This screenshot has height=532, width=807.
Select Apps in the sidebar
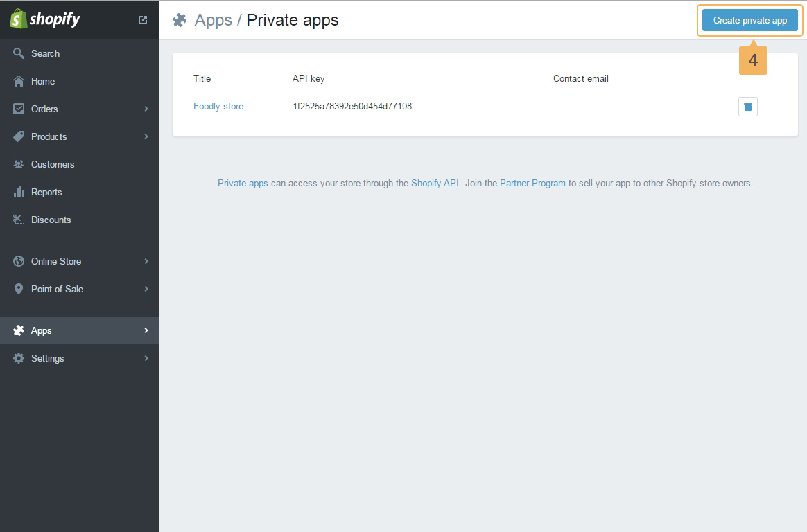(42, 330)
